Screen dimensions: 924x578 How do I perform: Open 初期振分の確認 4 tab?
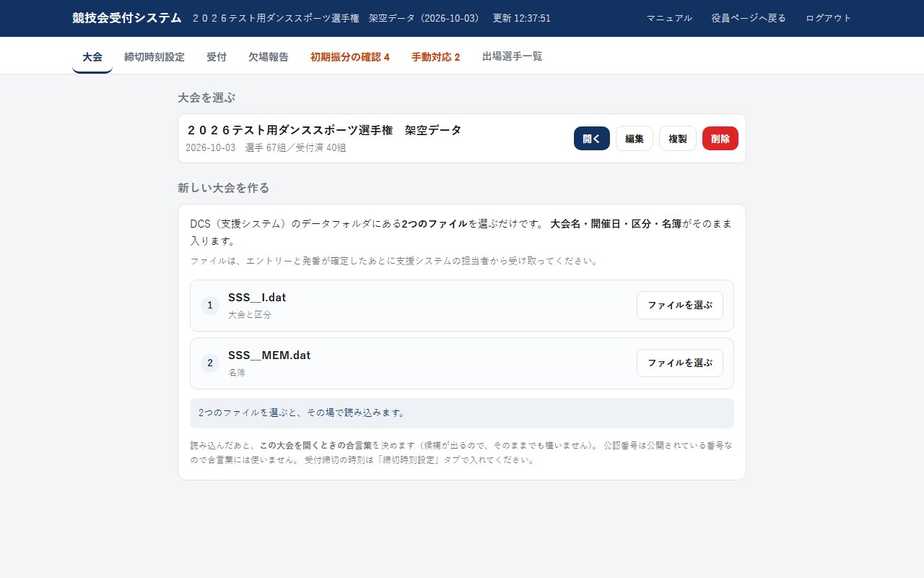pos(350,57)
